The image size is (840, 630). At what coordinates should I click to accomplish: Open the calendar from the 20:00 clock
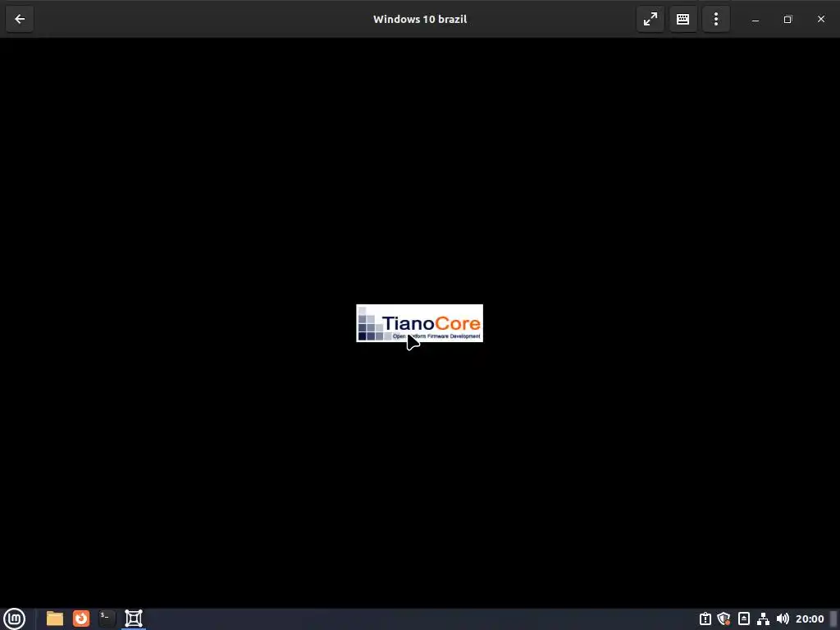click(x=810, y=619)
